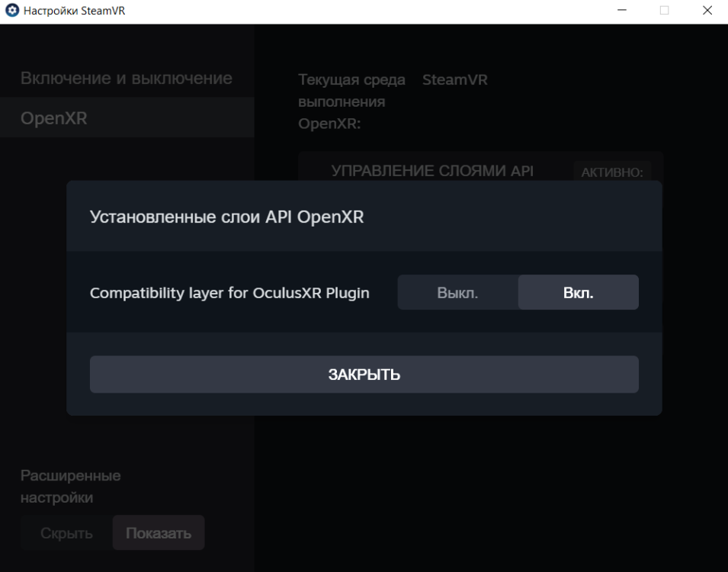This screenshot has height=572, width=728.
Task: Click the Текущая среда выполнения OpenXR label
Action: (351, 101)
